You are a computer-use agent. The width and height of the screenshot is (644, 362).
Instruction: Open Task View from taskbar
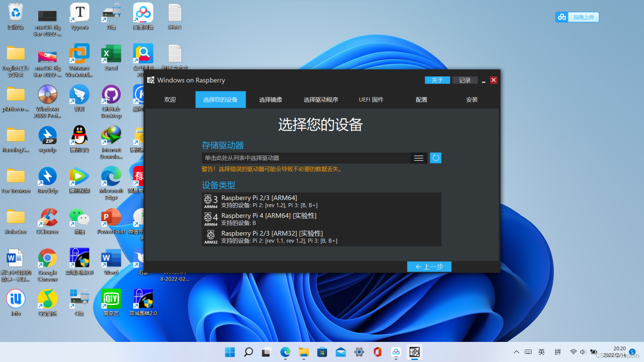267,352
